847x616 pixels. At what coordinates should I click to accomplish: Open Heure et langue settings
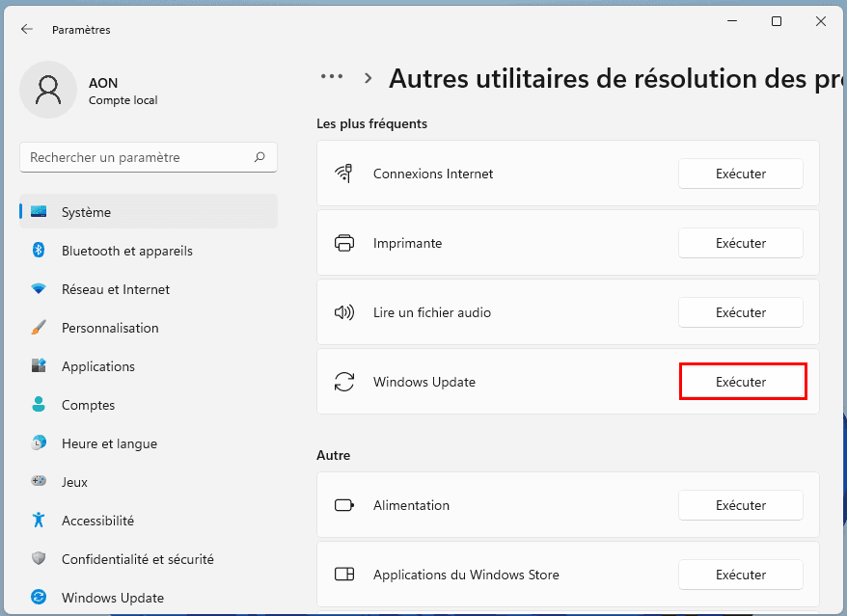(x=109, y=443)
